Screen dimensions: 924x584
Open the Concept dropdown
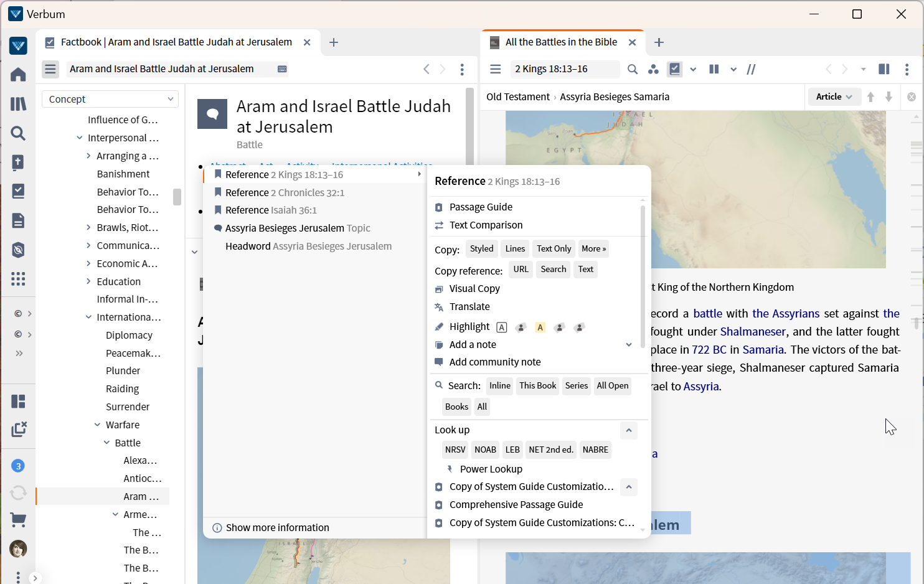110,99
